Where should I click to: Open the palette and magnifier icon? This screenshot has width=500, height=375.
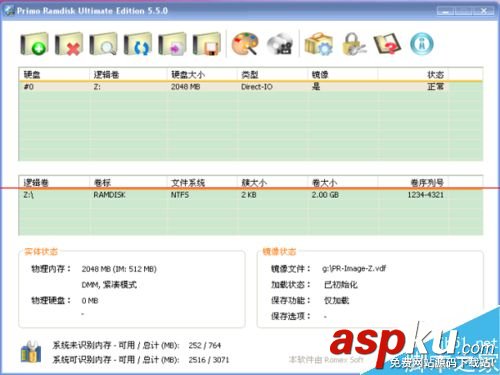[x=245, y=44]
